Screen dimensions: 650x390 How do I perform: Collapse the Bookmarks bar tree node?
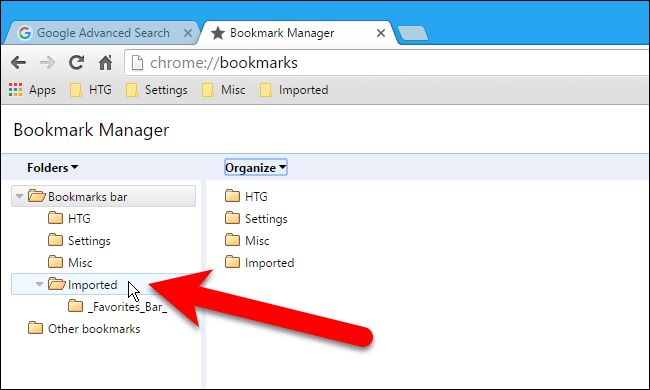pos(19,196)
